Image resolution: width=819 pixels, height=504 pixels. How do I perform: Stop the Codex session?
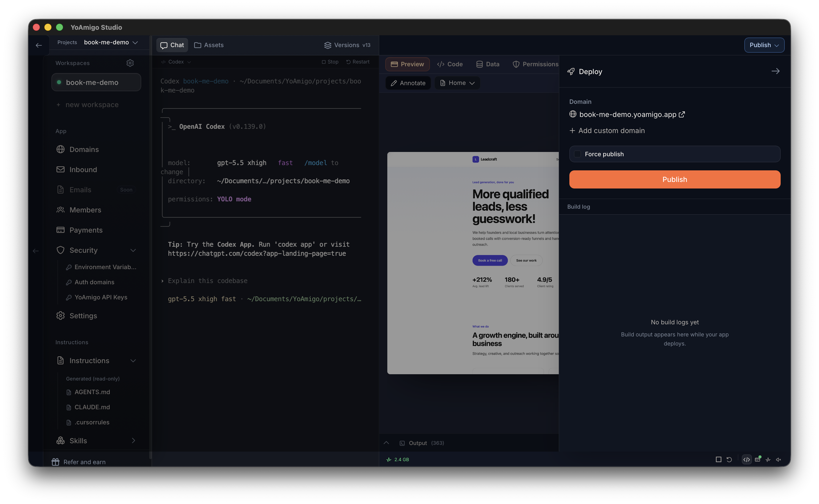pos(330,62)
